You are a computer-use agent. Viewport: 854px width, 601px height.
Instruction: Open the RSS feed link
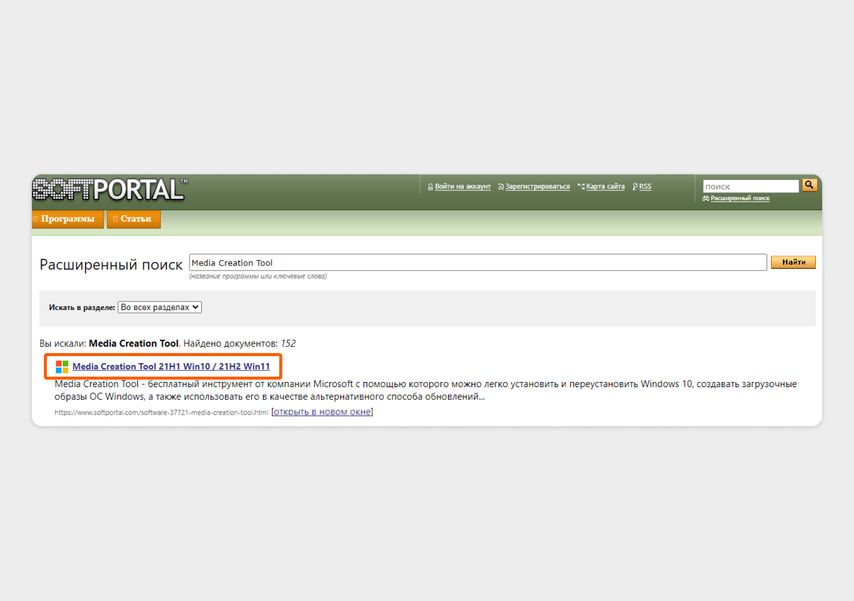tap(645, 186)
